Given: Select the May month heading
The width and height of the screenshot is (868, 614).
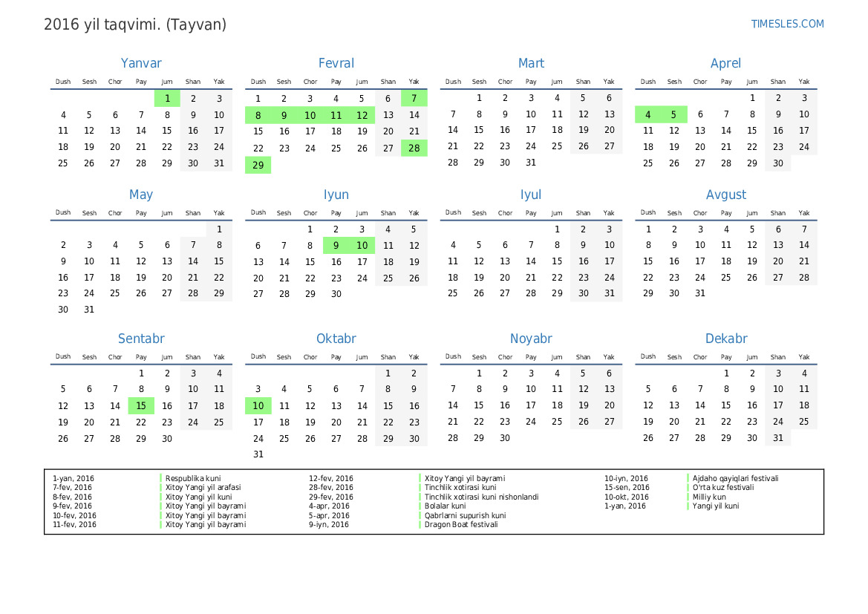Looking at the screenshot, I should click(141, 195).
